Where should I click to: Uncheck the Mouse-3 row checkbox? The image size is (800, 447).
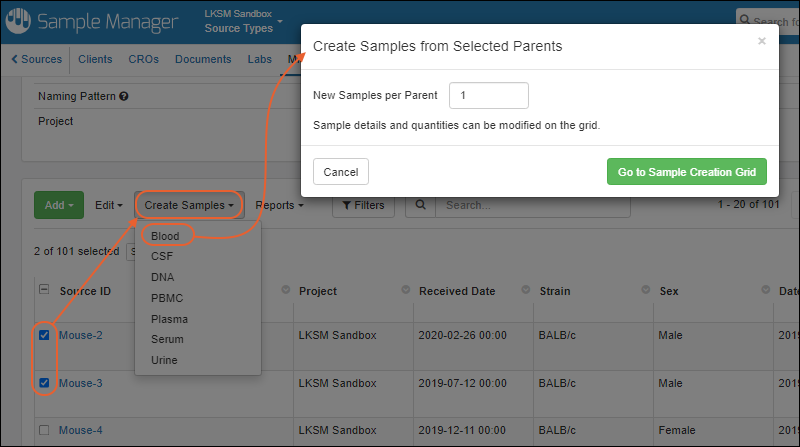coord(43,383)
